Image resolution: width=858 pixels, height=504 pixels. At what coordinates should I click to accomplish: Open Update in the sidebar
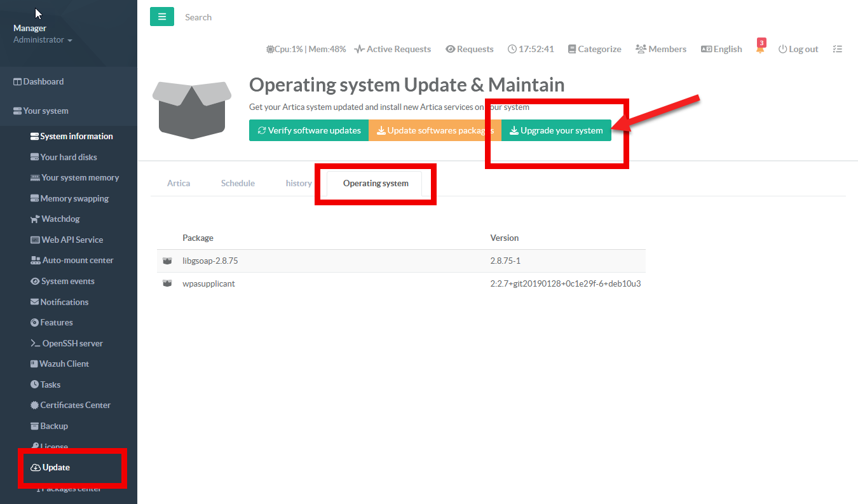tap(56, 467)
